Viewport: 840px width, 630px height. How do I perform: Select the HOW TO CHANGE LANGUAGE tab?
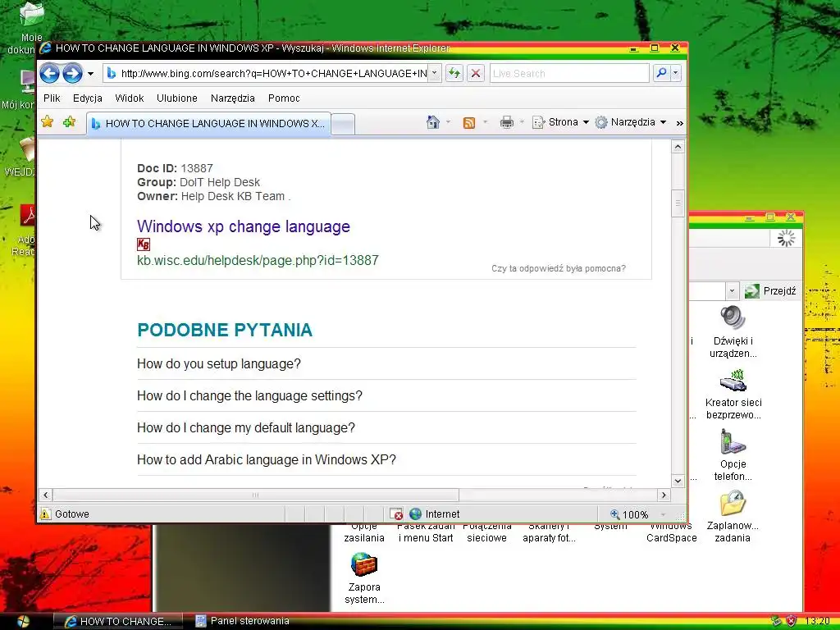[208, 123]
